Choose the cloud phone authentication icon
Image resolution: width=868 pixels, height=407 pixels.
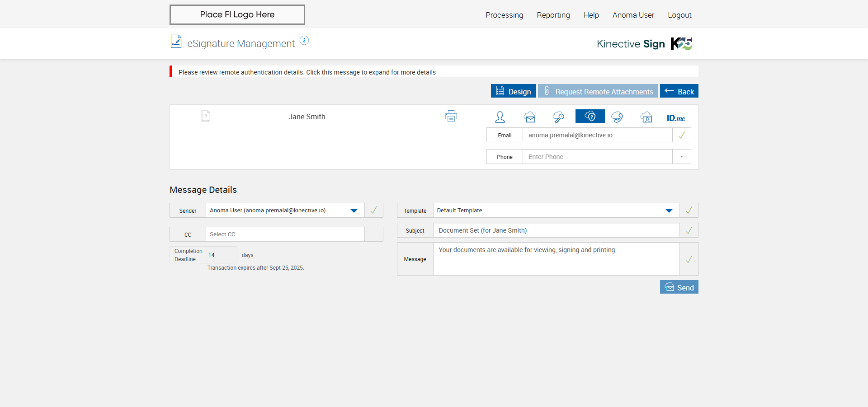tap(617, 117)
